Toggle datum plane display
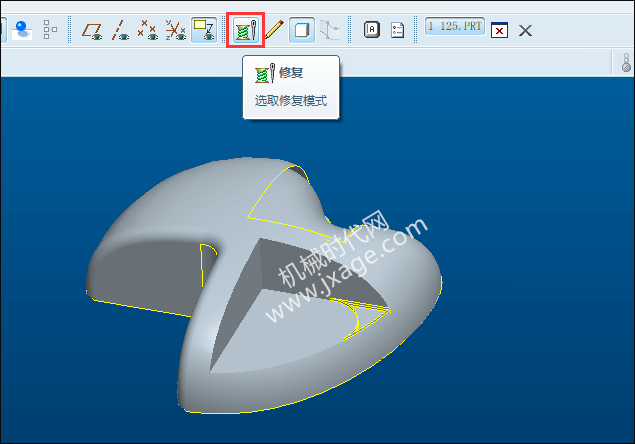Image resolution: width=635 pixels, height=444 pixels. (92, 30)
